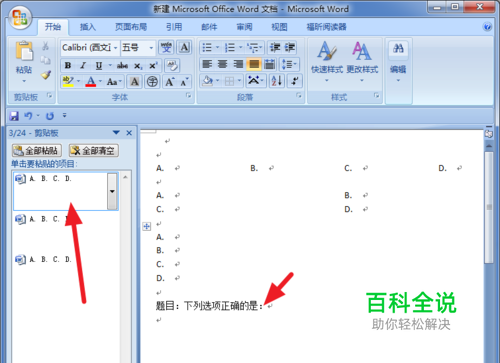This screenshot has width=500, height=363.
Task: Click the Bullets list icon
Action: click(x=207, y=47)
